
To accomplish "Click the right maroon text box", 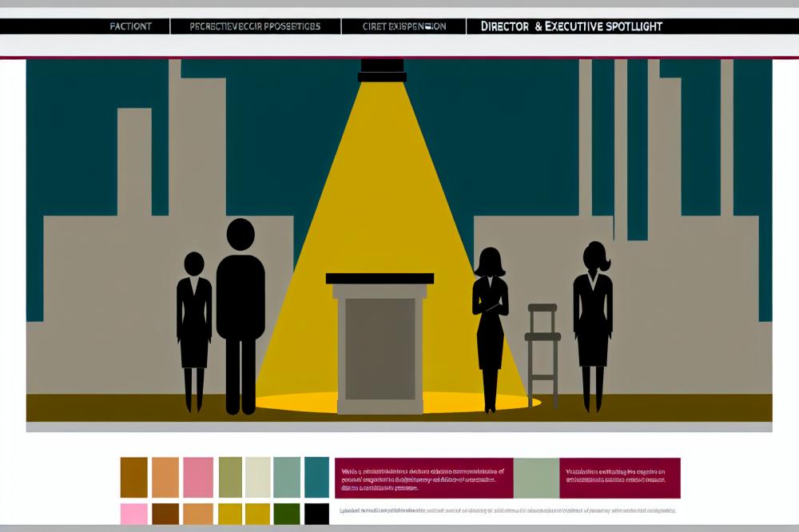I will click(x=619, y=478).
